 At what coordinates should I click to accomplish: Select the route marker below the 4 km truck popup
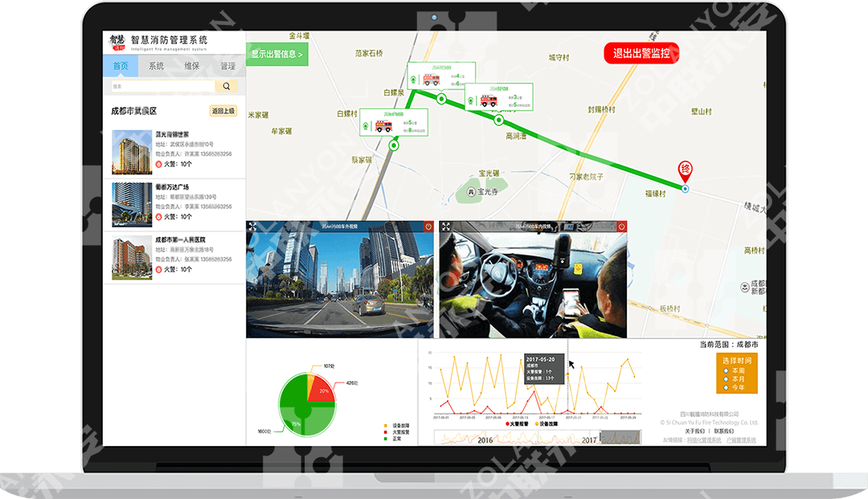click(441, 99)
